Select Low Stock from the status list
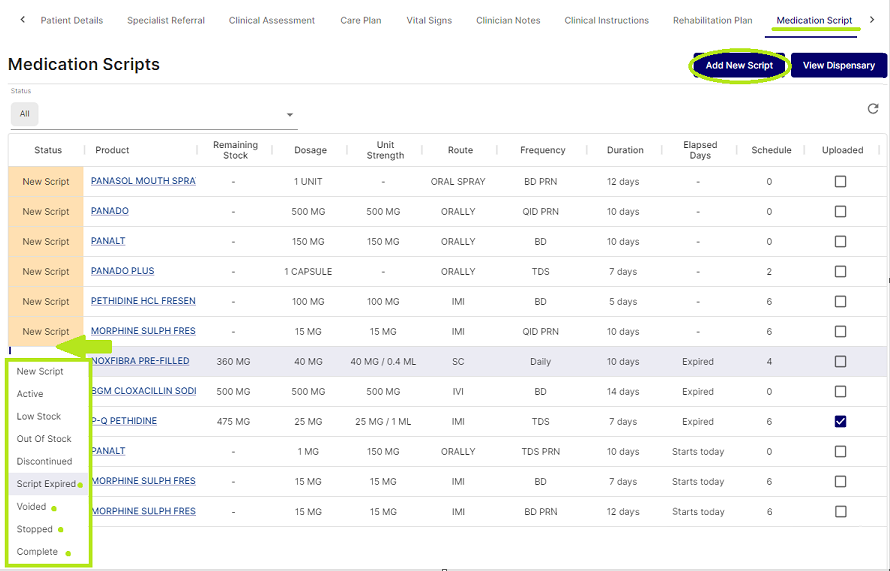The width and height of the screenshot is (890, 571). point(39,417)
